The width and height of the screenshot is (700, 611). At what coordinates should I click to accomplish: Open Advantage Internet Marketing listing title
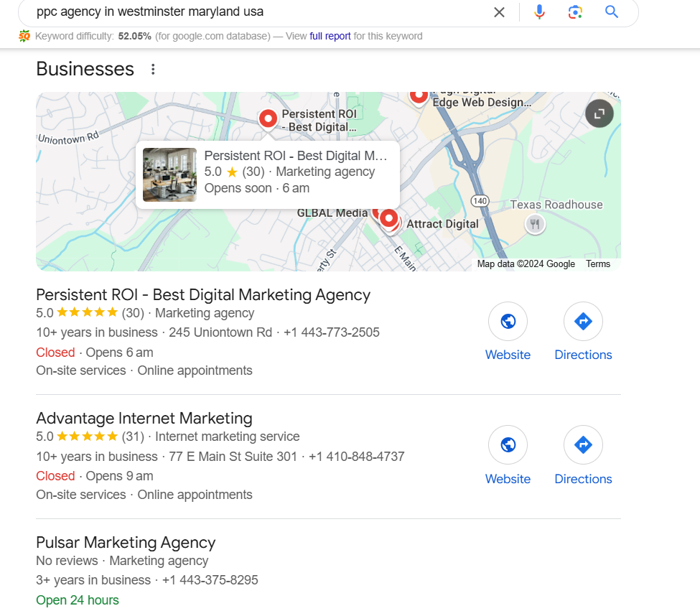pyautogui.click(x=144, y=419)
